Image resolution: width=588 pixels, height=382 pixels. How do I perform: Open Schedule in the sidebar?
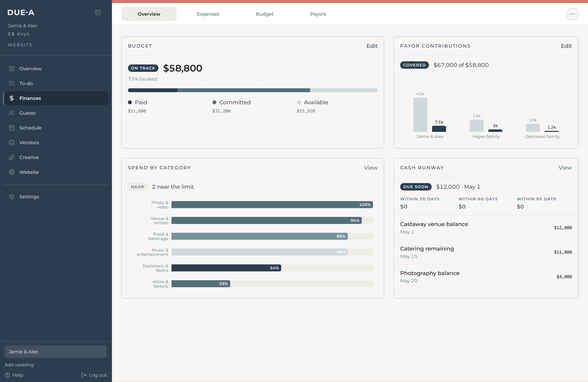pyautogui.click(x=56, y=128)
